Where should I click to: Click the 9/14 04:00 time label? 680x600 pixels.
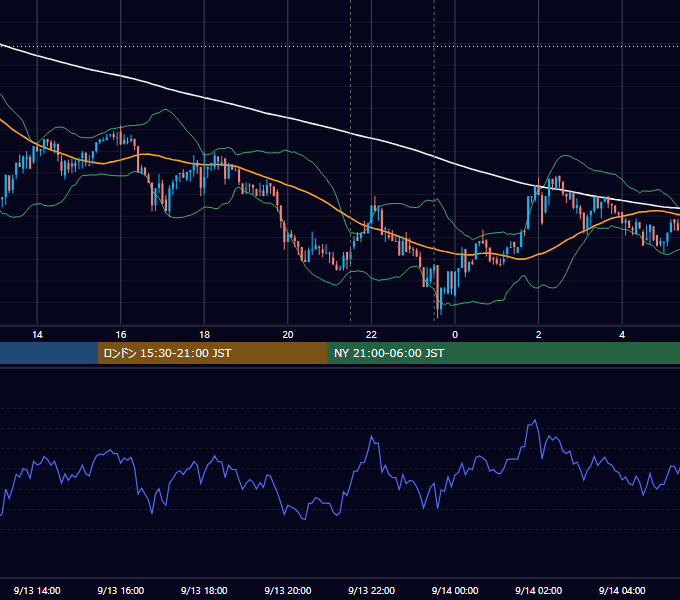pos(622,590)
